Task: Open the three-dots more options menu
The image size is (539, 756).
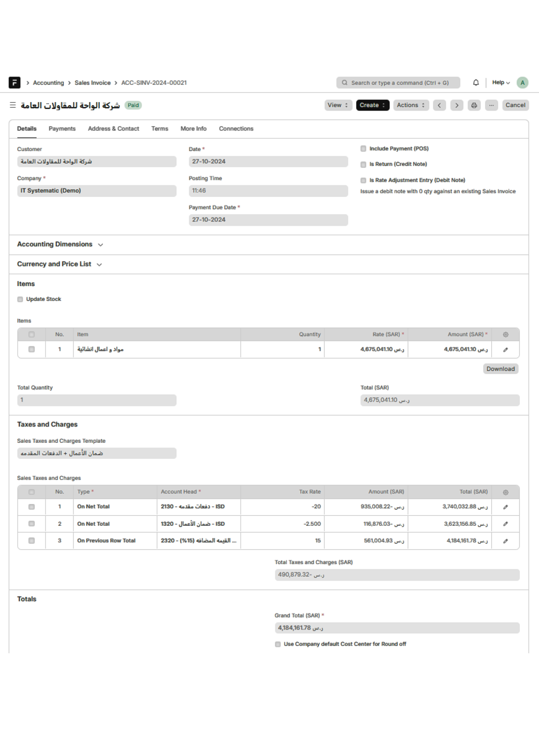Action: coord(491,105)
